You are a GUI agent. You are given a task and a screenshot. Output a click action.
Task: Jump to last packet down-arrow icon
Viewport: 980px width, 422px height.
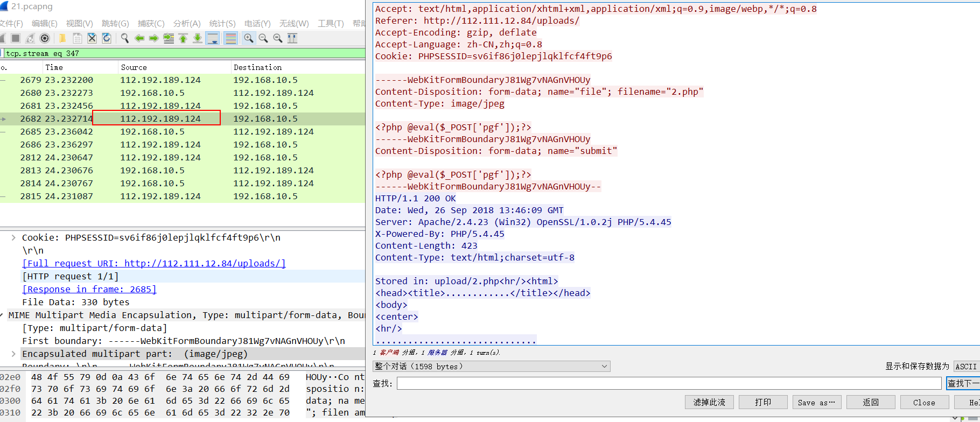[x=198, y=38]
